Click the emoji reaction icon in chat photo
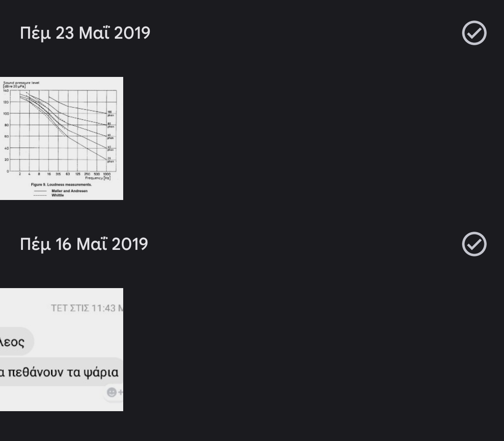This screenshot has width=504, height=441. click(x=113, y=393)
